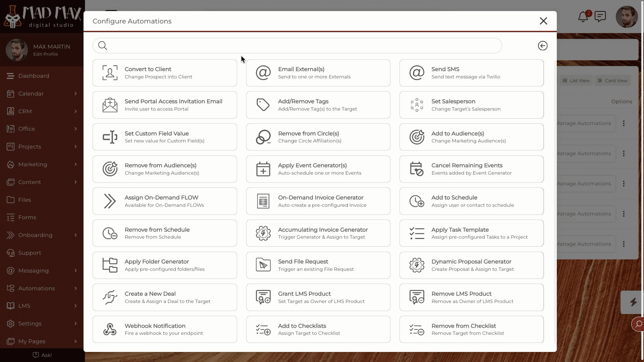This screenshot has width=644, height=362.
Task: Click the notification bell icon
Action: tap(583, 17)
